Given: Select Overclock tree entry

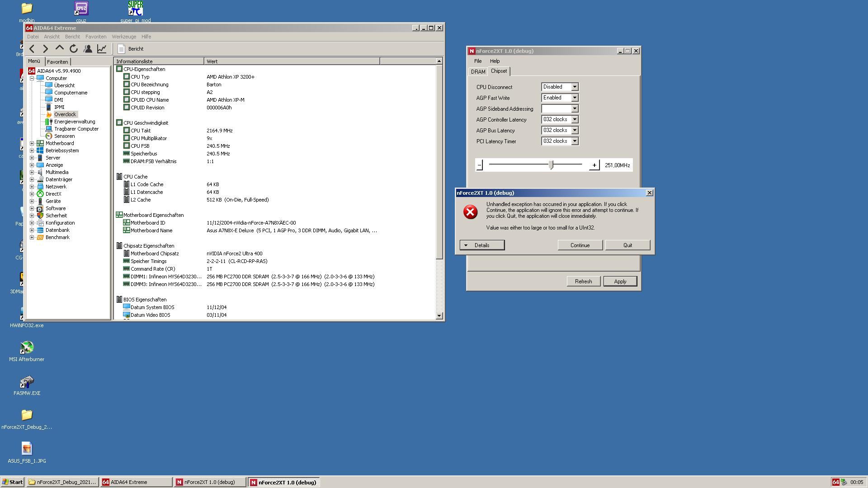Looking at the screenshot, I should (65, 114).
